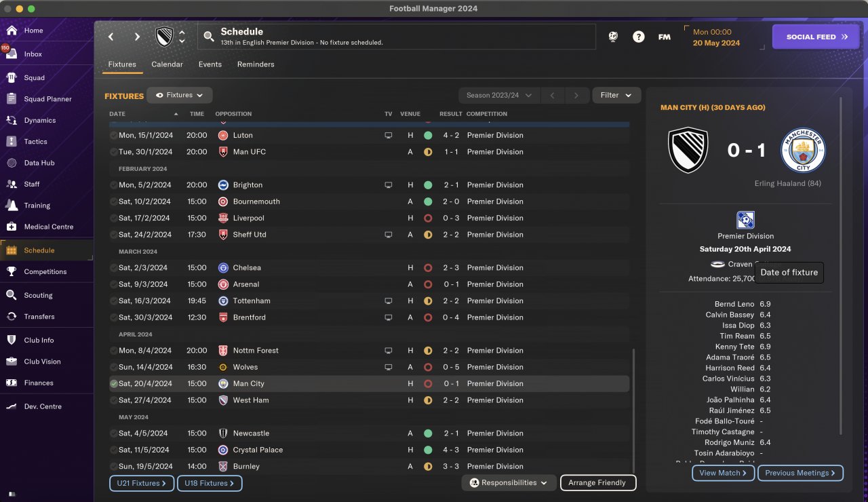Open the Club Vision sidebar icon
Screen dimensions: 868x502
click(12, 362)
